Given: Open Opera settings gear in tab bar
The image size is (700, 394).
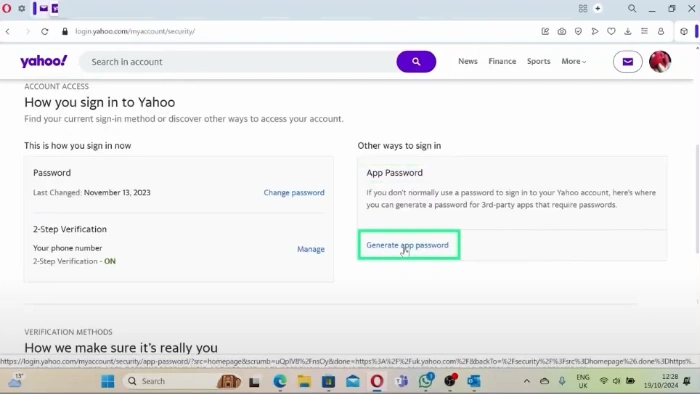Looking at the screenshot, I should point(21,8).
